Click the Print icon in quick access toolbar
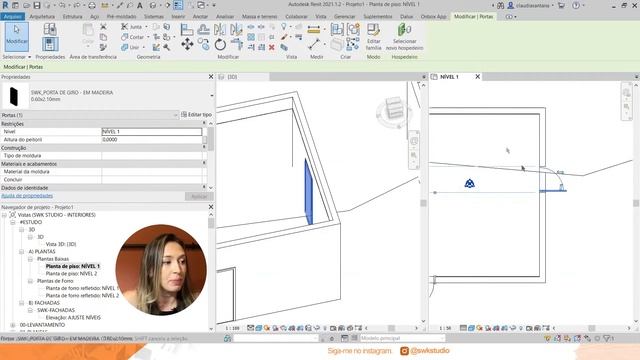This screenshot has width=640, height=360. coord(92,5)
